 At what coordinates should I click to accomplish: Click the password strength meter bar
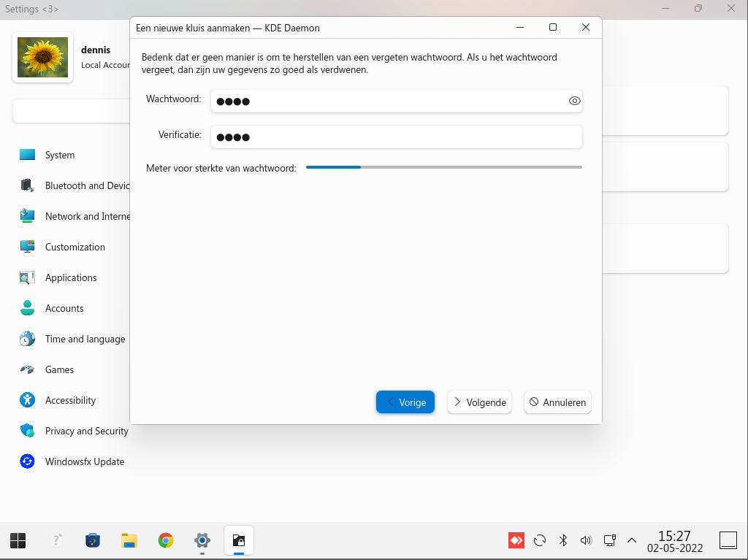click(x=443, y=167)
